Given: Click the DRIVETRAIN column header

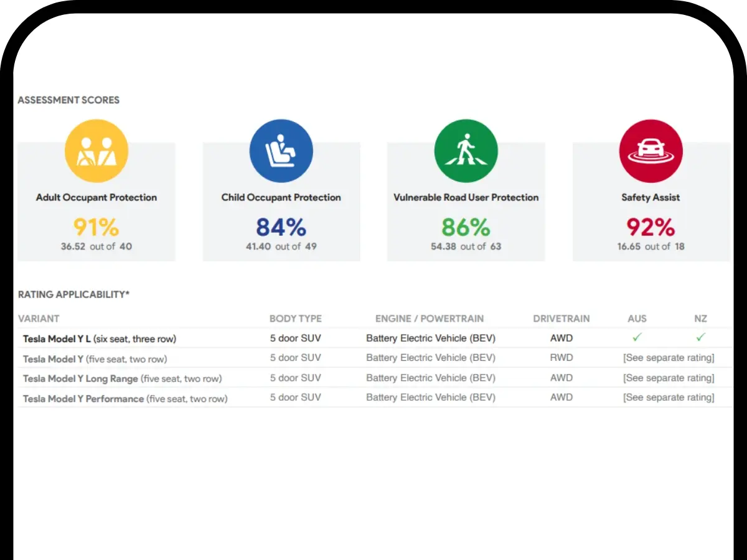Looking at the screenshot, I should (x=561, y=319).
